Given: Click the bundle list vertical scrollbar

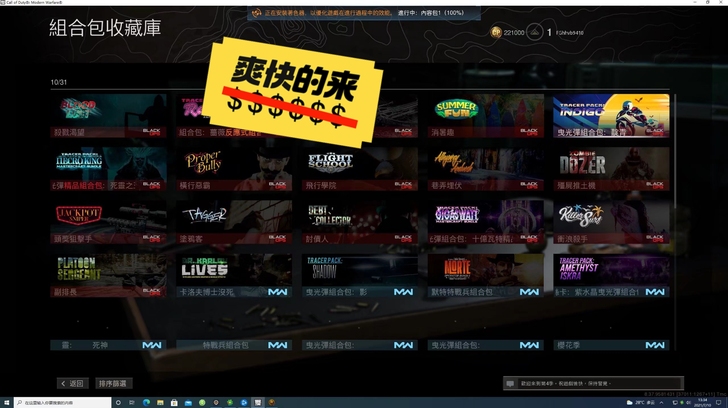Looking at the screenshot, I should point(675,151).
